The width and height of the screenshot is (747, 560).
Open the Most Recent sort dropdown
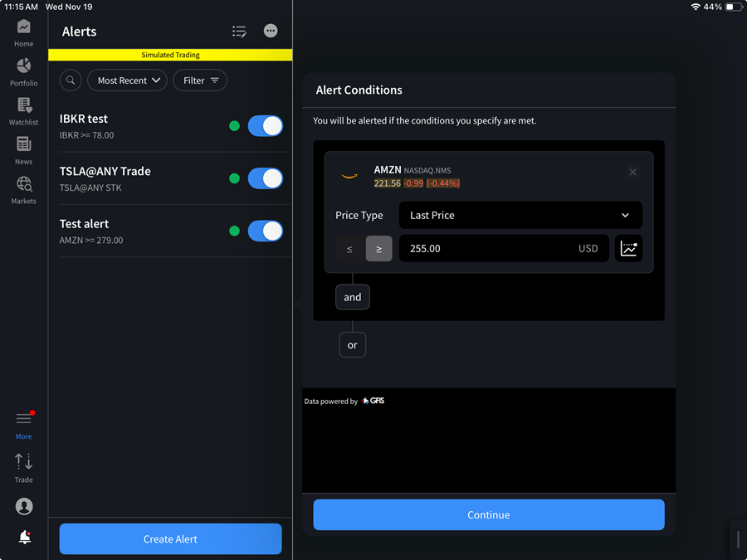point(127,80)
